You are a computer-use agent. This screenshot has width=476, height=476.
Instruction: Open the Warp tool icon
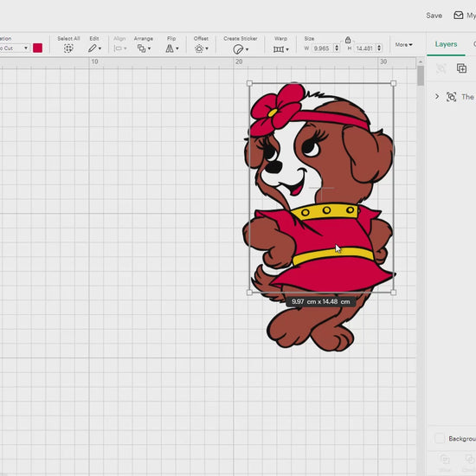click(279, 48)
